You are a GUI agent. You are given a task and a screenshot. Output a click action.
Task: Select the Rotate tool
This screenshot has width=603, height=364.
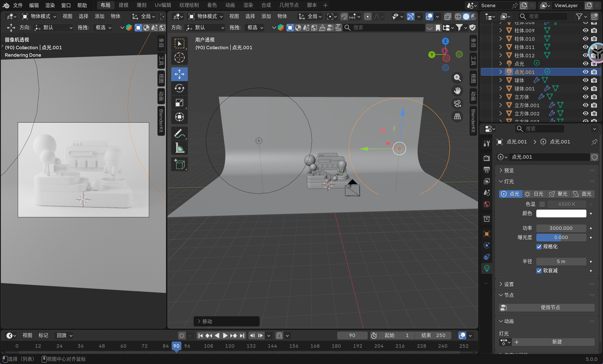pos(180,88)
